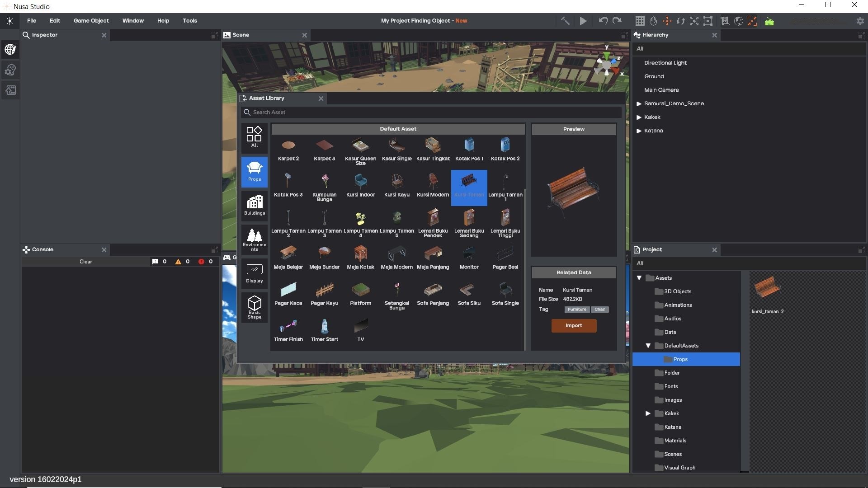Select the Hand pan tool

click(x=653, y=21)
